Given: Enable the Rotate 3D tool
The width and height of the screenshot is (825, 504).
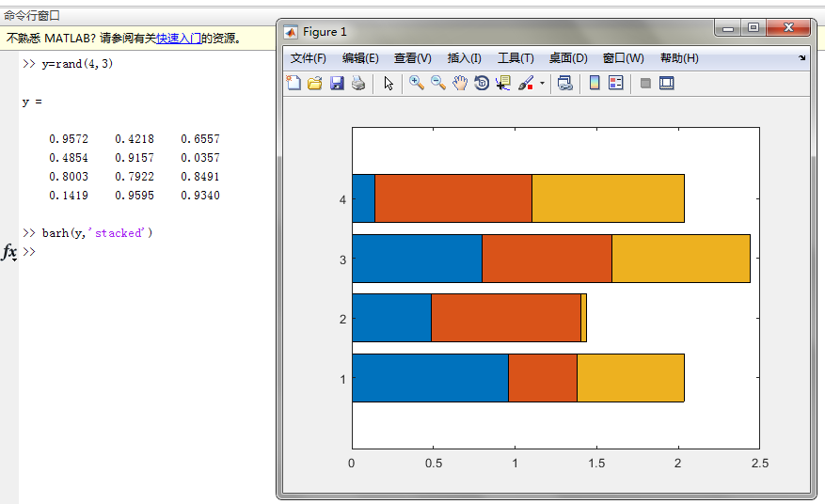Looking at the screenshot, I should [x=482, y=83].
